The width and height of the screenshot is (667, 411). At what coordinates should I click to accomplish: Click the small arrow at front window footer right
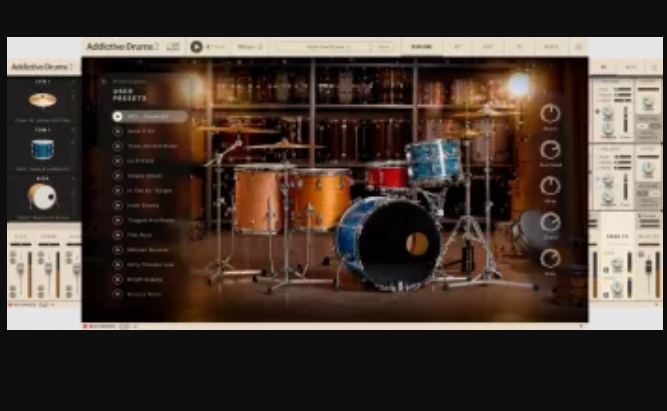[581, 326]
